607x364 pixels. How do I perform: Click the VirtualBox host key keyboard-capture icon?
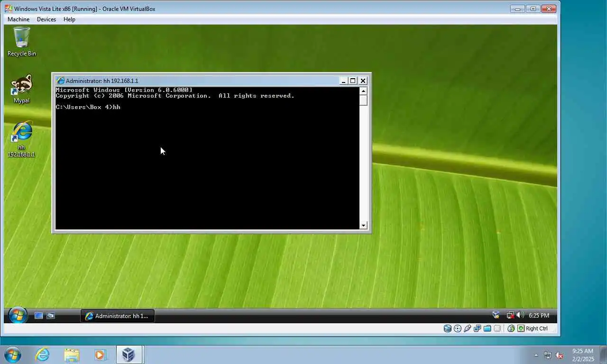tap(521, 328)
